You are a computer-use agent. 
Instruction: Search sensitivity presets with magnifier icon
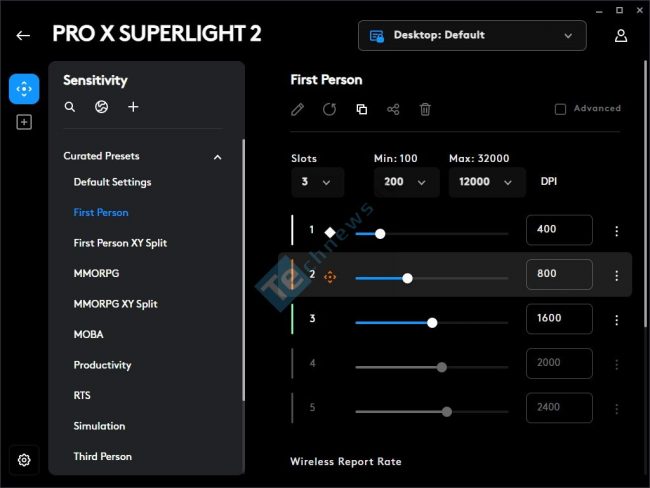[x=70, y=107]
